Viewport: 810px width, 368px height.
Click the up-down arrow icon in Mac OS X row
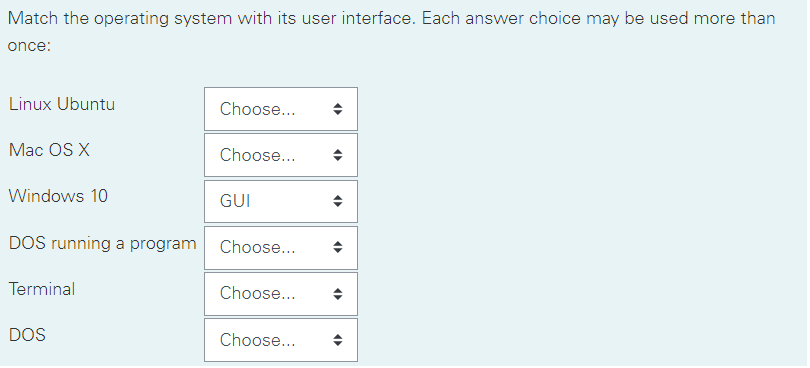[x=337, y=155]
